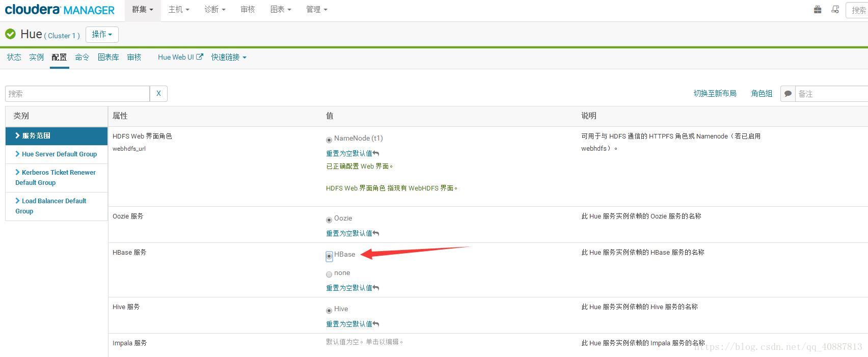The image size is (868, 357).
Task: Click the green Hue health status icon
Action: click(10, 34)
